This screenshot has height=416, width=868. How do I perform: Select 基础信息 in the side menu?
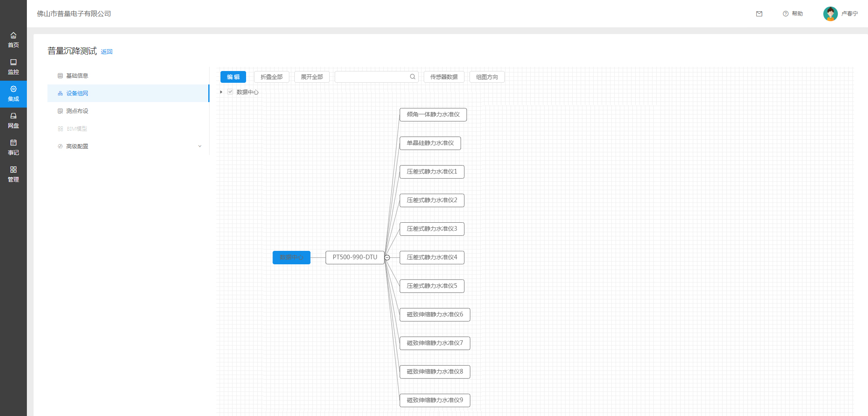coord(77,76)
